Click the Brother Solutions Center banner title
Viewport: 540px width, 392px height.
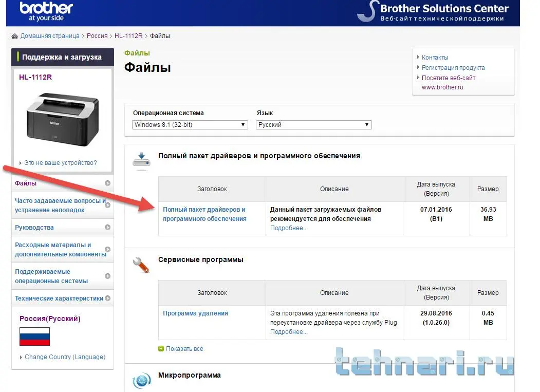point(444,8)
